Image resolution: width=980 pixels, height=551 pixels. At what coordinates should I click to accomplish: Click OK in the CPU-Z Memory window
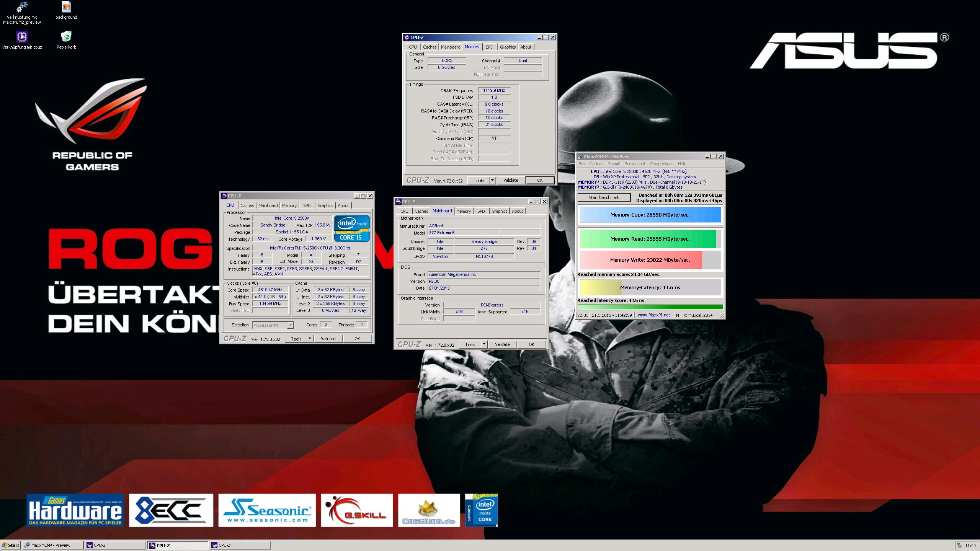pyautogui.click(x=539, y=180)
